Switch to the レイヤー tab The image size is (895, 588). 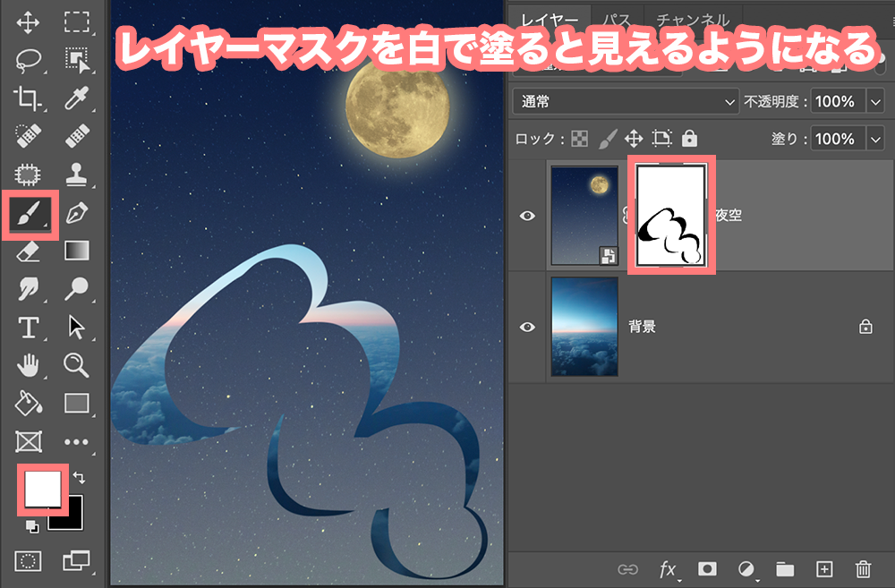[550, 21]
